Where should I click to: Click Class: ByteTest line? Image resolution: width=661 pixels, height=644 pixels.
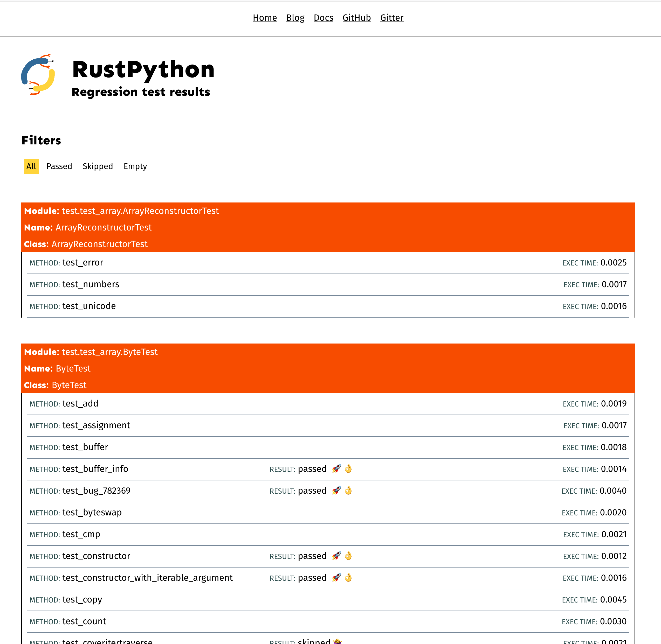pos(55,385)
